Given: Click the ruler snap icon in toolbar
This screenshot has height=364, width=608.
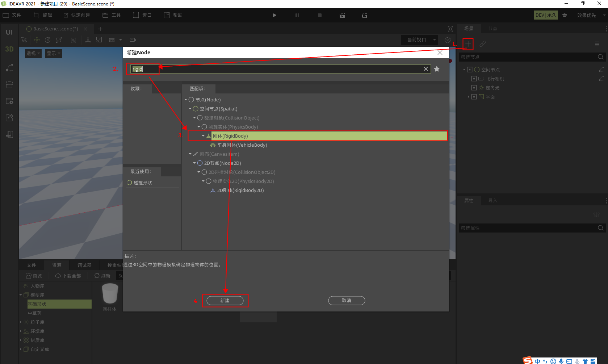Looking at the screenshot, I should click(112, 40).
